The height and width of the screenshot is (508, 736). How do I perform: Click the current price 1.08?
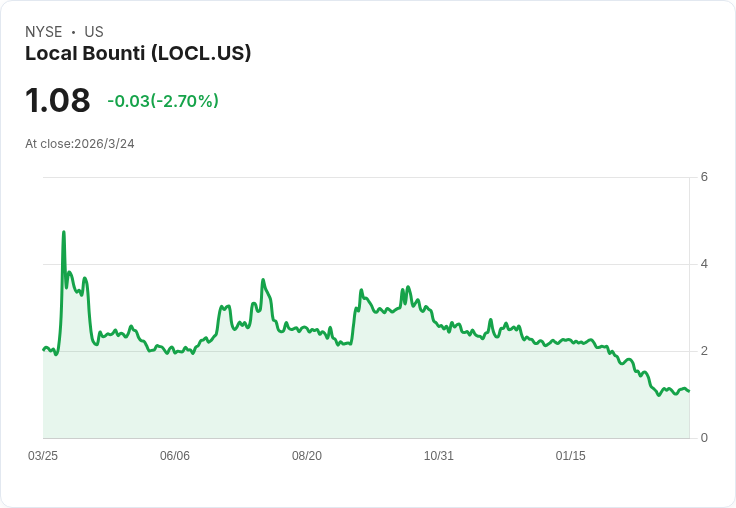pos(58,101)
